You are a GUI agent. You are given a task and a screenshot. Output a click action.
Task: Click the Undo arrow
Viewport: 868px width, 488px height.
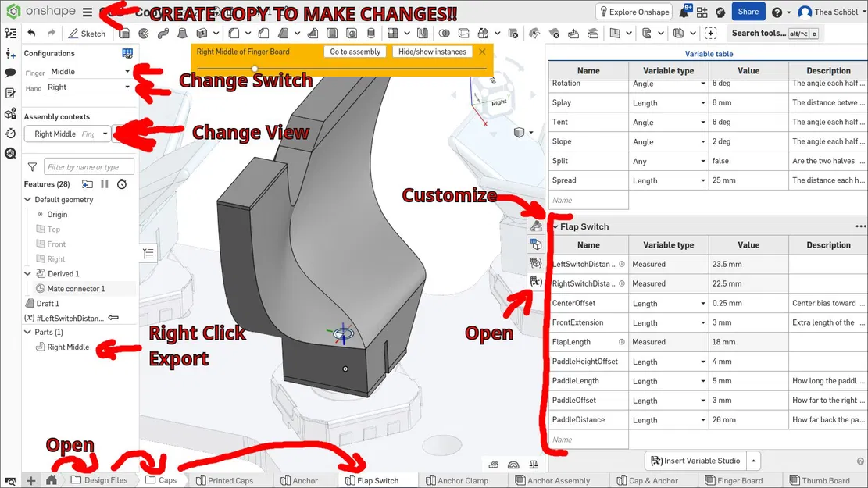point(30,34)
